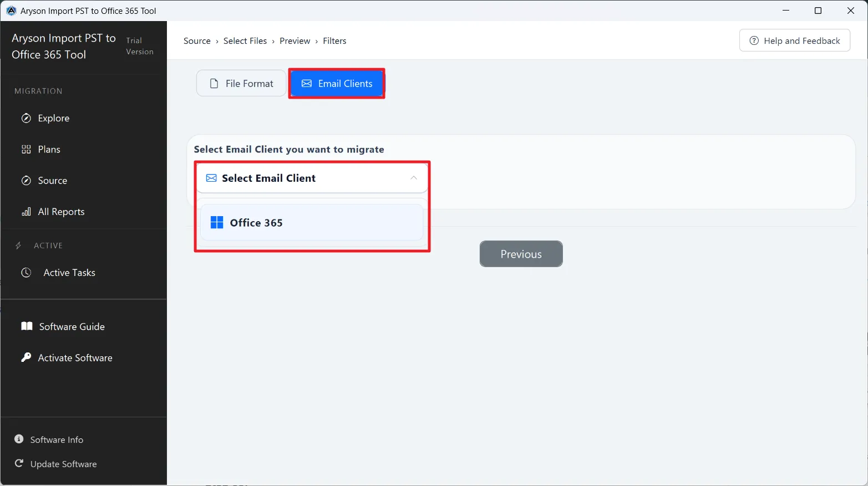Go to Filters breadcrumb step
This screenshot has width=868, height=486.
click(334, 41)
